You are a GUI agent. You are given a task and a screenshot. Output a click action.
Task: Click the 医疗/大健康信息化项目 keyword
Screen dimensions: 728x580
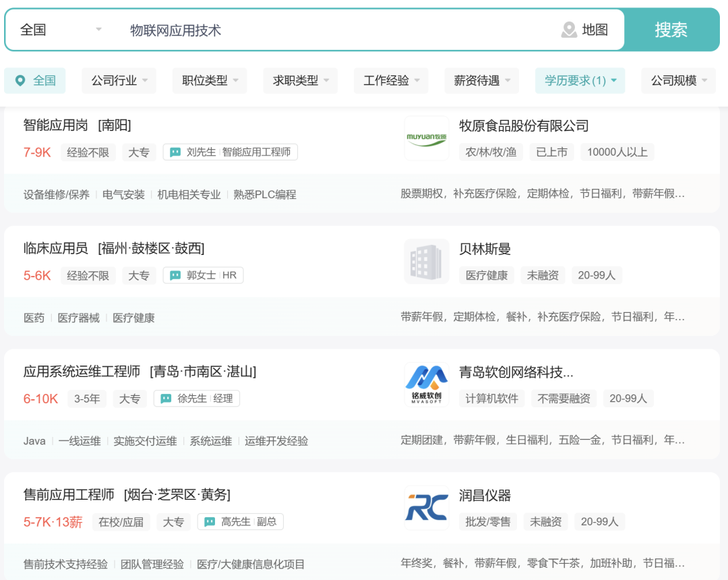point(251,564)
